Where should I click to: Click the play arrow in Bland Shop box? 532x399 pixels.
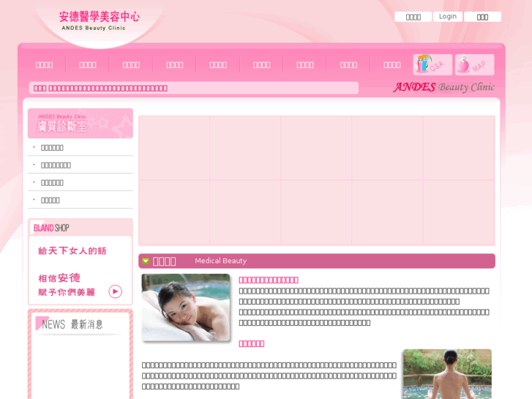[x=116, y=291]
